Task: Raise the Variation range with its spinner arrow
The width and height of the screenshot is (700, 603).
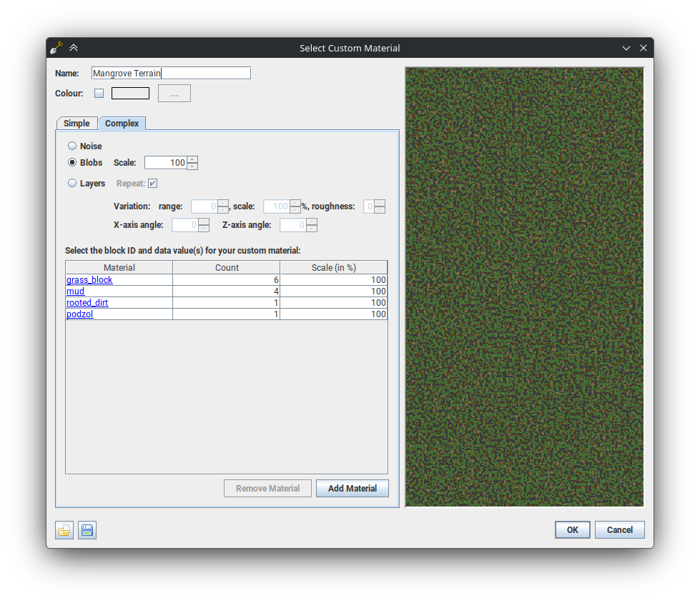Action: point(222,204)
